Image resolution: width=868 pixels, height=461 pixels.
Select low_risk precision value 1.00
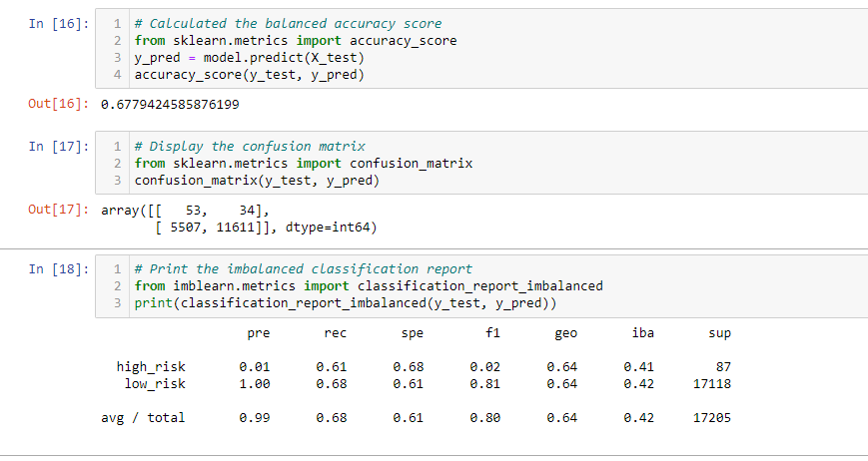pos(255,383)
